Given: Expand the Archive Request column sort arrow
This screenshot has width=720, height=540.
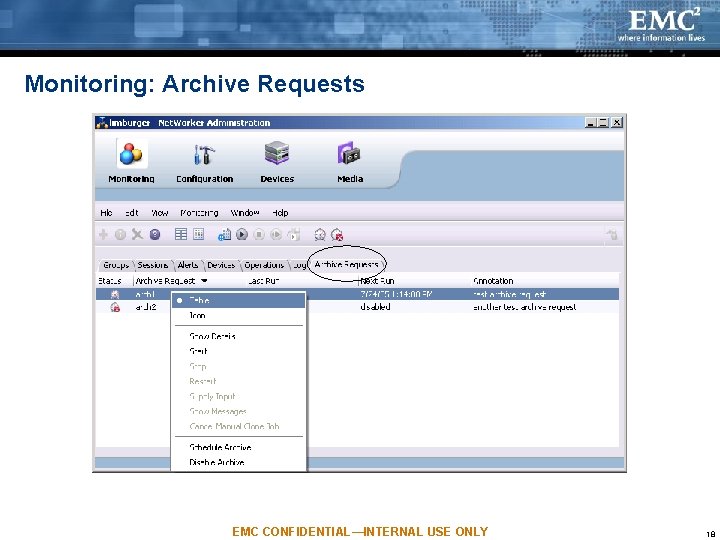Looking at the screenshot, I should click(x=204, y=281).
